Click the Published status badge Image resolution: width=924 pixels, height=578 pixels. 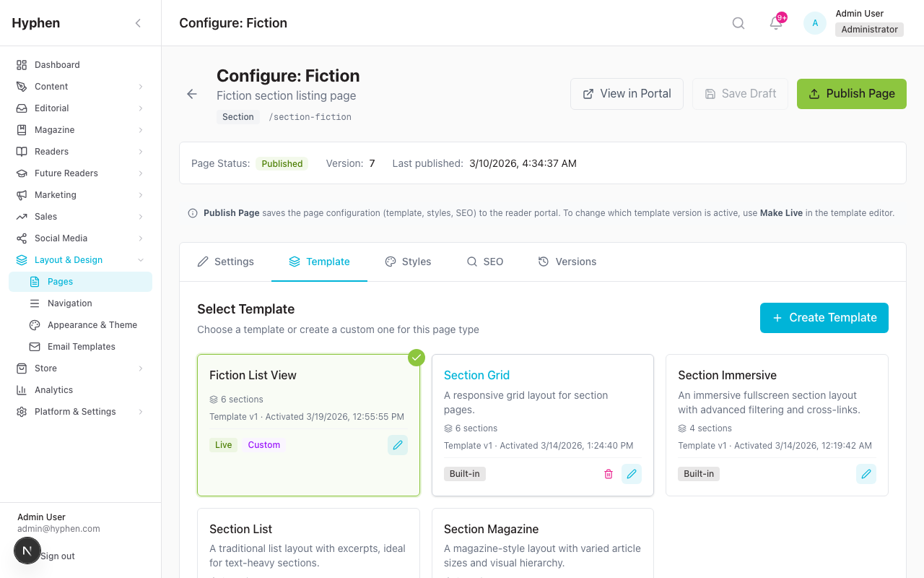[x=282, y=163]
